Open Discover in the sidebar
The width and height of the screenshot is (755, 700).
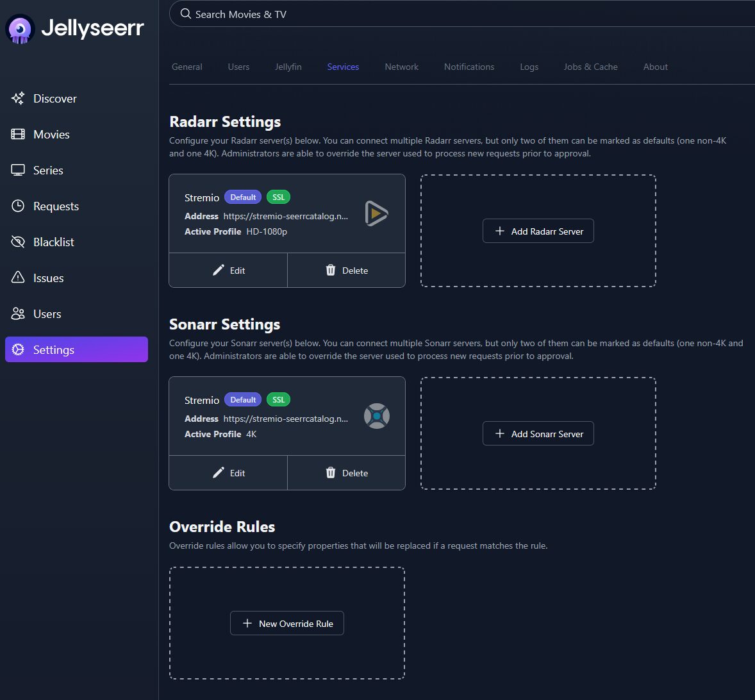click(x=76, y=98)
